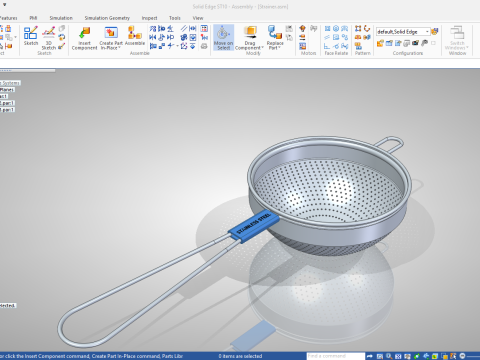Click the '0 items are selected' status text
The image size is (480, 360).
point(240,356)
